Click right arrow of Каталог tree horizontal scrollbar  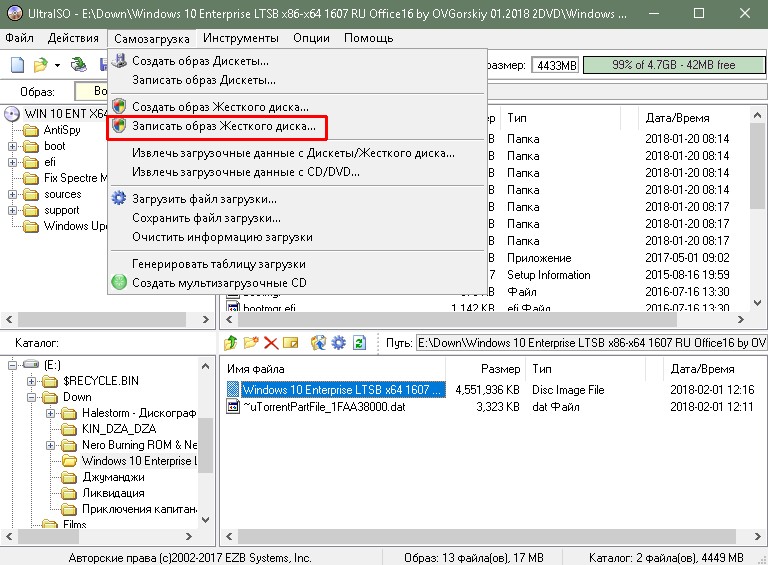pyautogui.click(x=189, y=537)
